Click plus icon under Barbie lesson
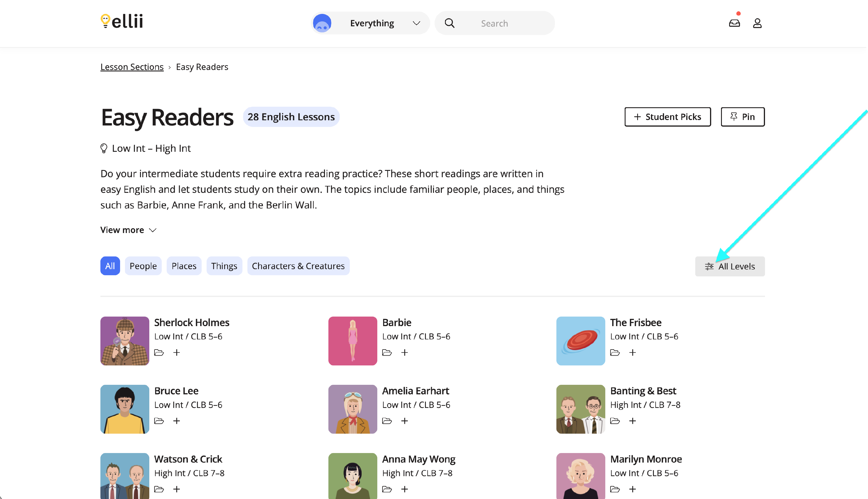The image size is (868, 499). point(404,352)
